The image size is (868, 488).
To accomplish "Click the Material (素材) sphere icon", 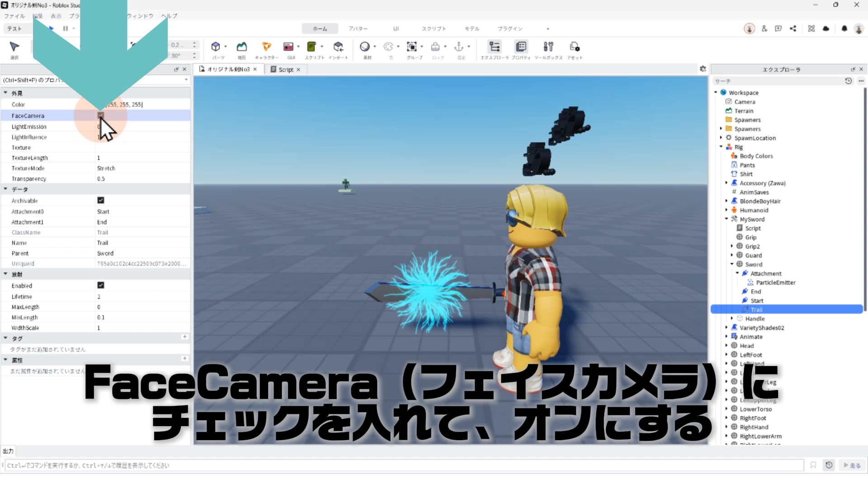I will (x=364, y=47).
